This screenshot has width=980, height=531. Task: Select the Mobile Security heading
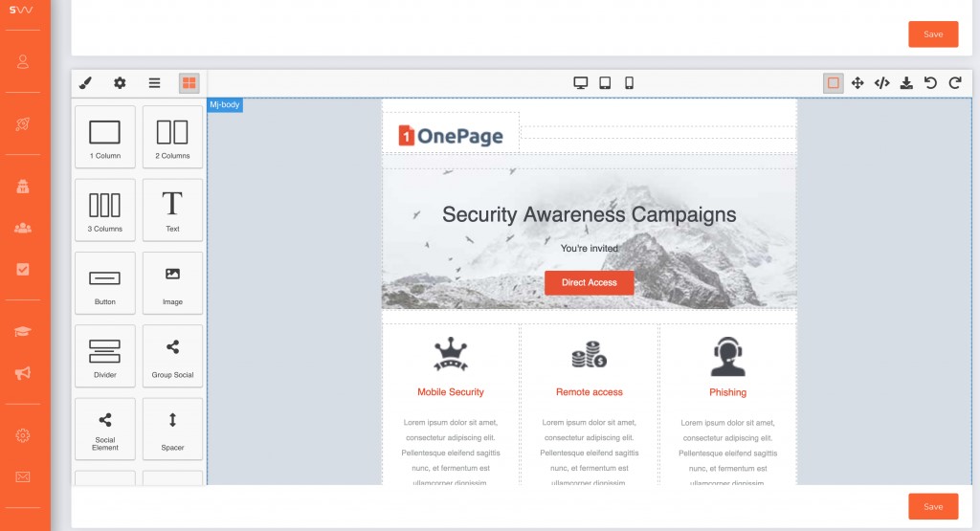click(451, 391)
